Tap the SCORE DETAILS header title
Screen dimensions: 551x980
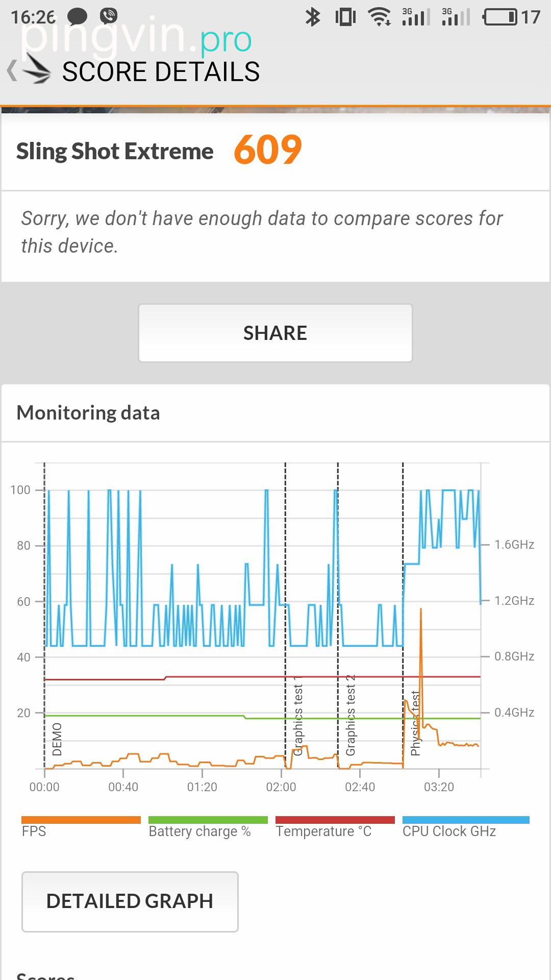[x=161, y=71]
